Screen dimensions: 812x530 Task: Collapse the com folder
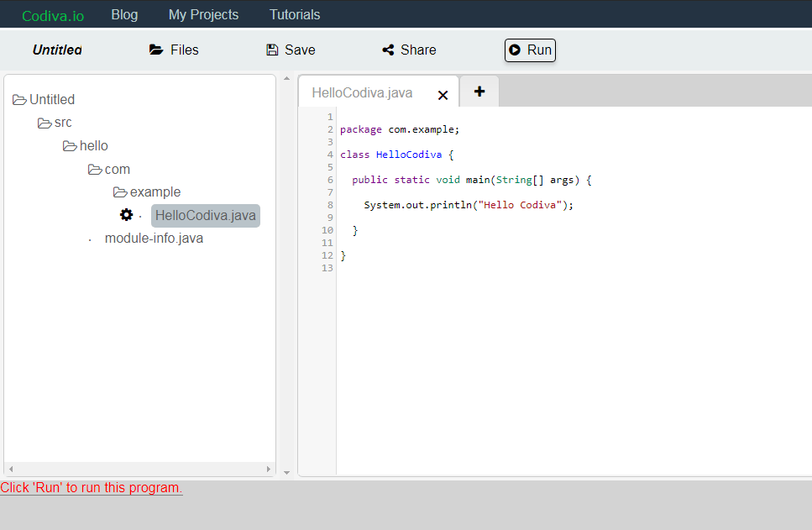point(95,170)
